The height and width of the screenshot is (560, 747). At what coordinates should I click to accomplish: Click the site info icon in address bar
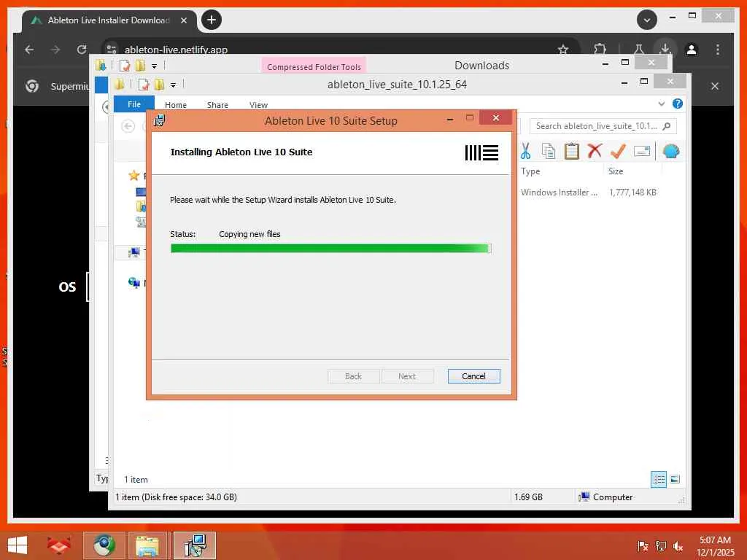click(x=112, y=50)
